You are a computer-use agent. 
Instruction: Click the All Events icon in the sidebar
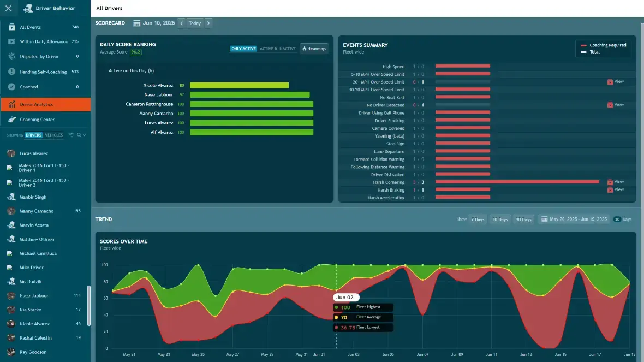(x=12, y=27)
